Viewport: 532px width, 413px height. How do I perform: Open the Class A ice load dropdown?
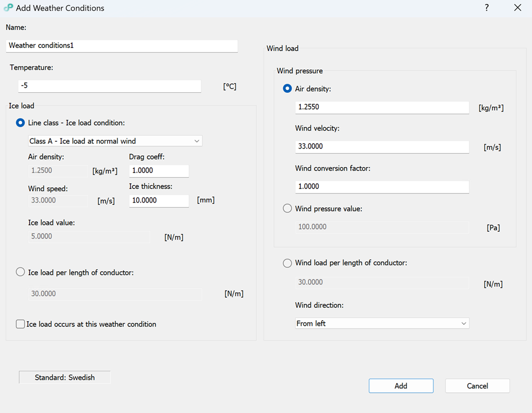(115, 141)
